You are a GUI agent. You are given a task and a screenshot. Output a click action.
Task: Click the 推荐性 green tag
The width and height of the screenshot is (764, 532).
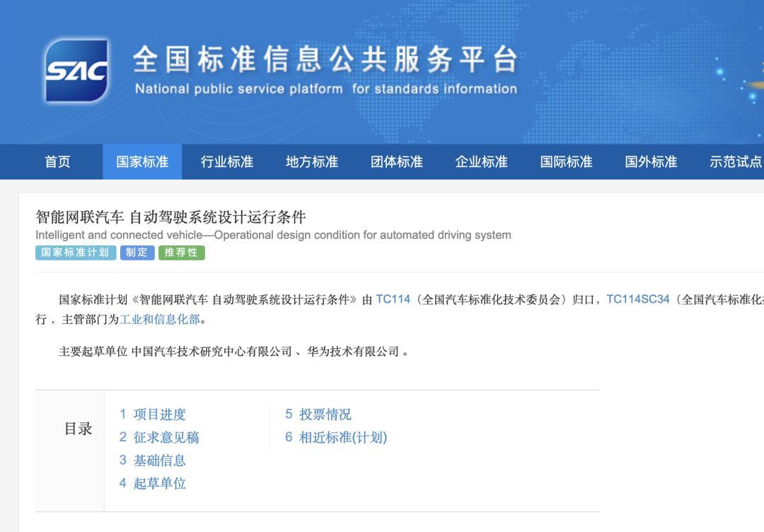coord(182,253)
